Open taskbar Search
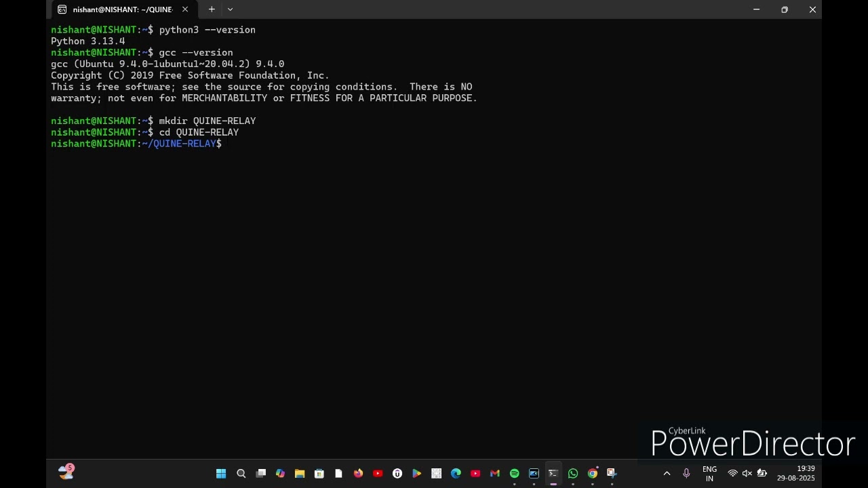This screenshot has height=488, width=868. (x=241, y=473)
